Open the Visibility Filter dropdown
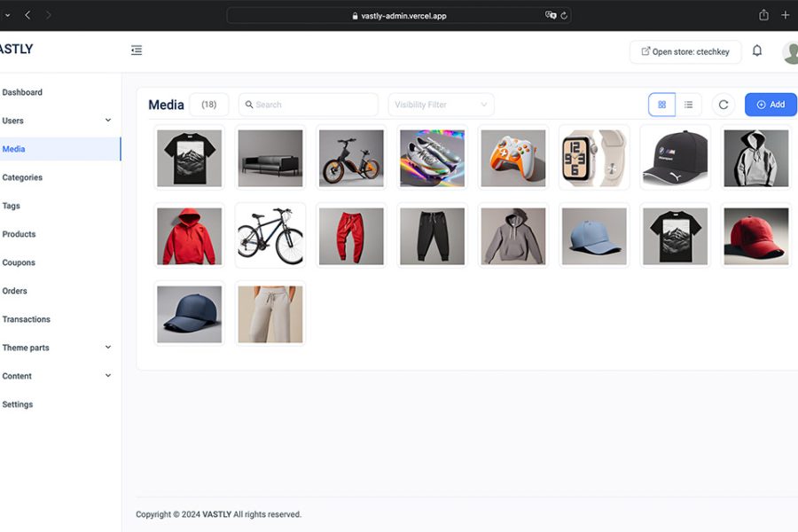 441,105
